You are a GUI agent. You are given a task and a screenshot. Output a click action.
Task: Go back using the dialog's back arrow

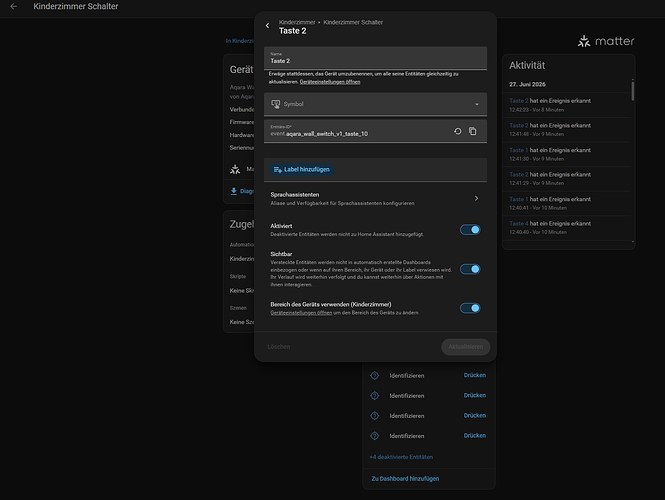click(267, 25)
